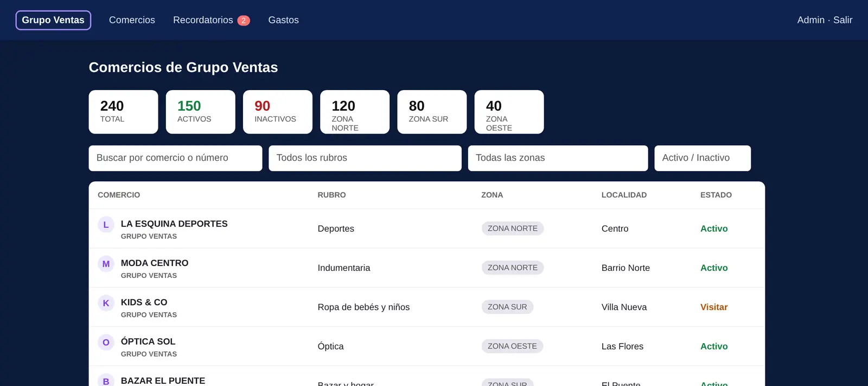Click the ZONA OESTE tag in Óptica Sol row
The height and width of the screenshot is (386, 868).
click(512, 346)
